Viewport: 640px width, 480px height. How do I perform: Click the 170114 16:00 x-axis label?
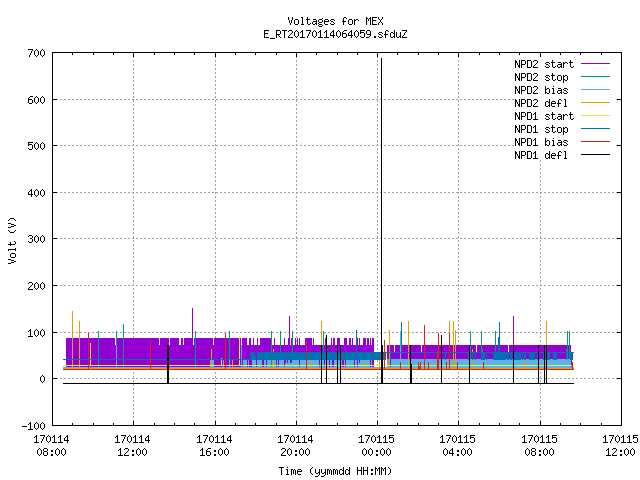pos(214,446)
